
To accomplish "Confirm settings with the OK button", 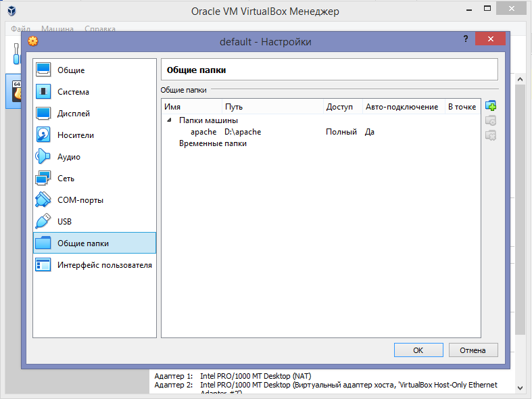I will pos(418,350).
